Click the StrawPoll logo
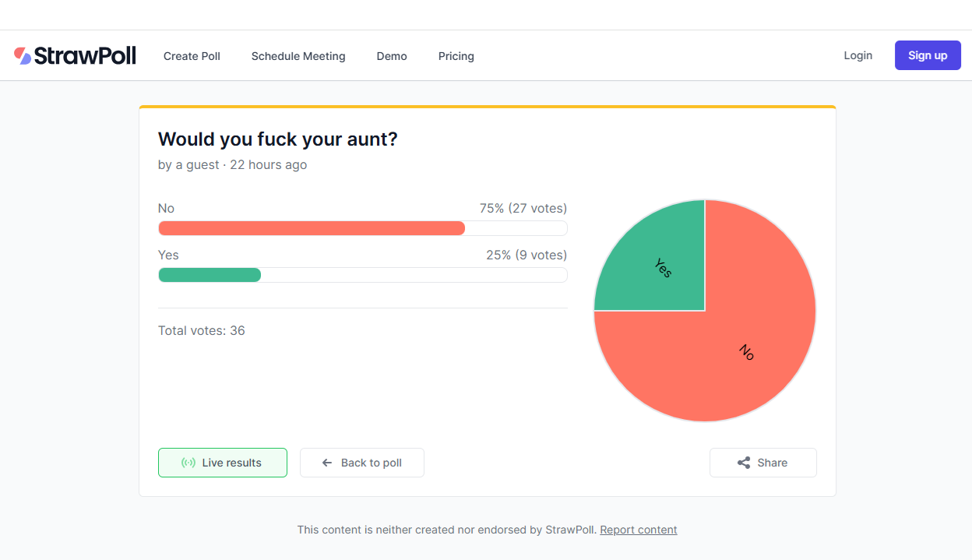The height and width of the screenshot is (560, 972). (x=75, y=55)
